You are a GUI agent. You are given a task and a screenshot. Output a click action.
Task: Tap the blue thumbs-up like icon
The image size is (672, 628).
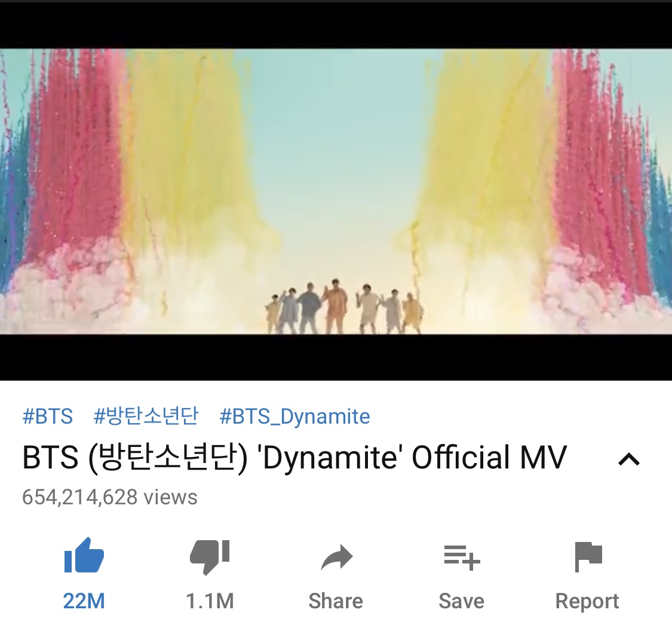[x=84, y=555]
